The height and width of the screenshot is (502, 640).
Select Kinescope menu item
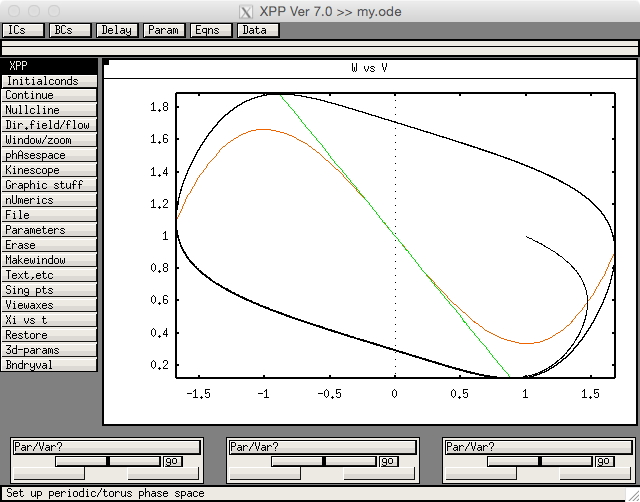[x=49, y=170]
